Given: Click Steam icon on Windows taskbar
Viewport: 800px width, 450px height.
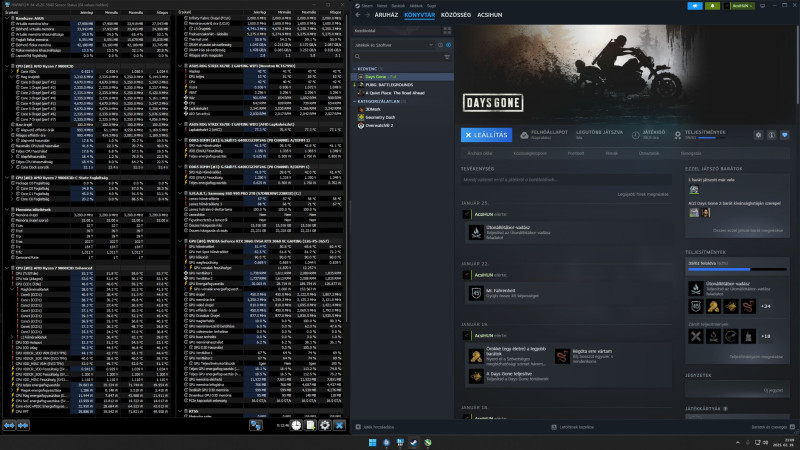Looking at the screenshot, I should [414, 442].
